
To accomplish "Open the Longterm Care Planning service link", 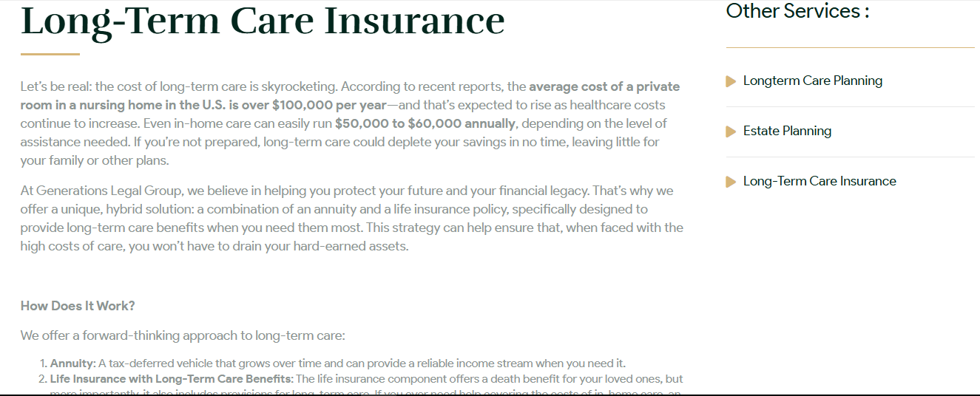I will [x=812, y=81].
